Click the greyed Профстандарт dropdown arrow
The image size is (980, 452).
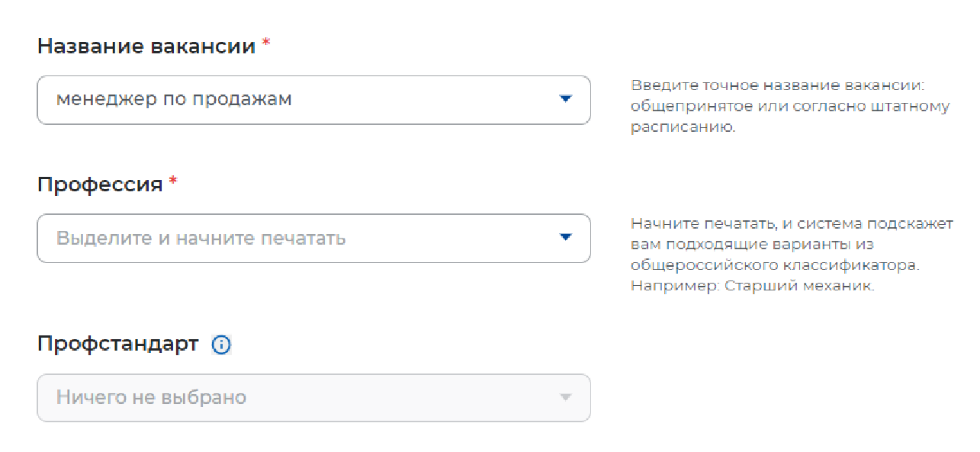pyautogui.click(x=565, y=397)
